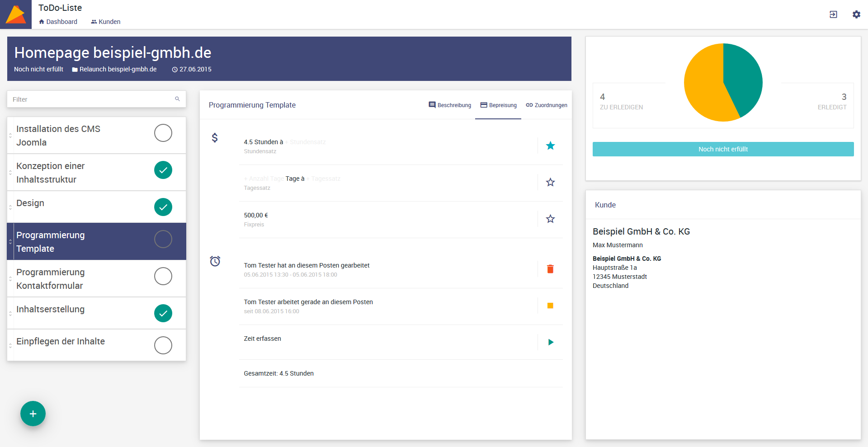
Task: Mark Einpflegen der Inhalte as done
Action: (163, 345)
